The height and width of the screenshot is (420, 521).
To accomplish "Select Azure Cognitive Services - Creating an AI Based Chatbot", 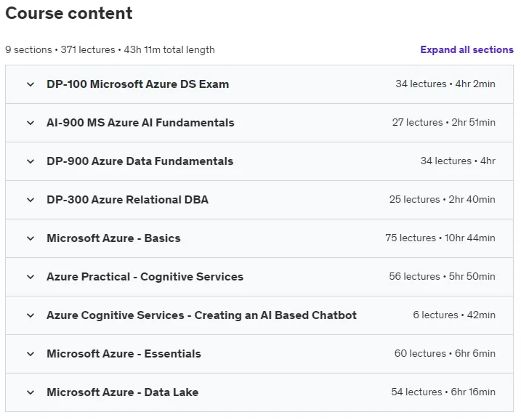I will pyautogui.click(x=202, y=315).
